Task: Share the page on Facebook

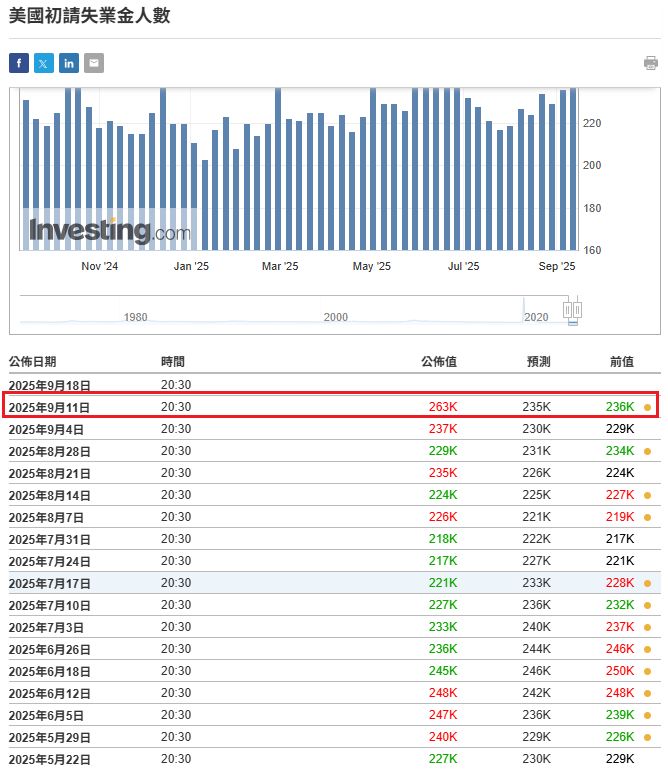Action: click(19, 63)
